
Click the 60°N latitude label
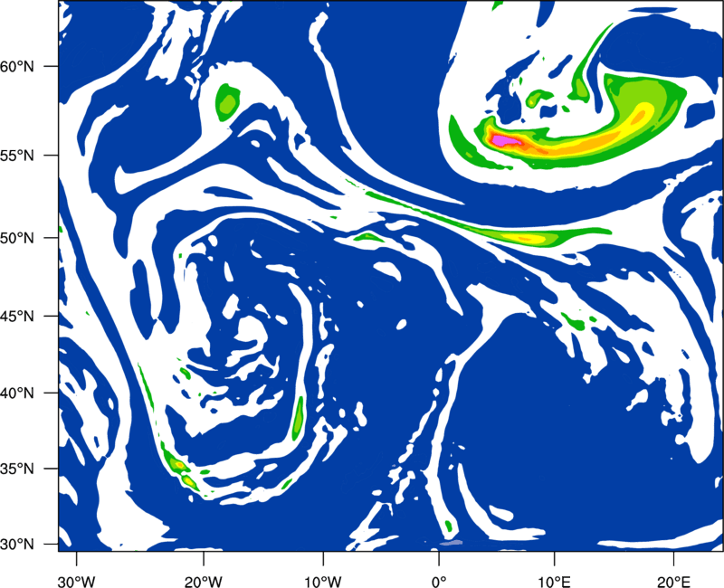coord(17,67)
